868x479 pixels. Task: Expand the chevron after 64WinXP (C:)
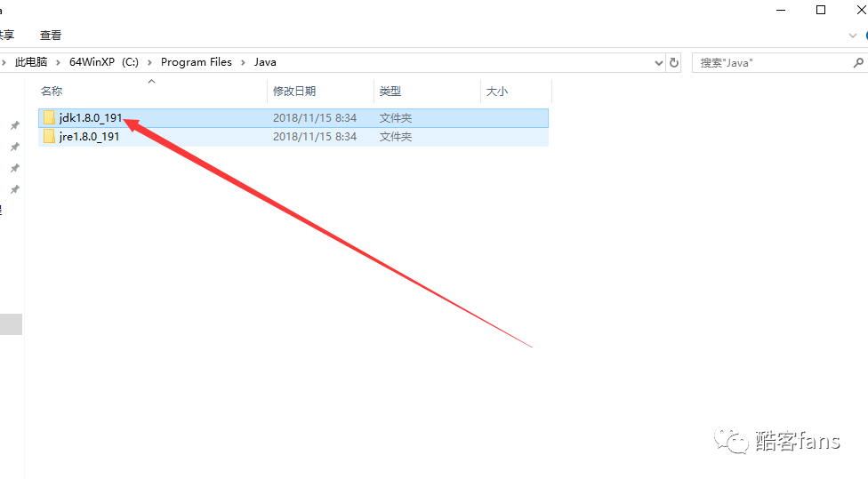[x=149, y=62]
